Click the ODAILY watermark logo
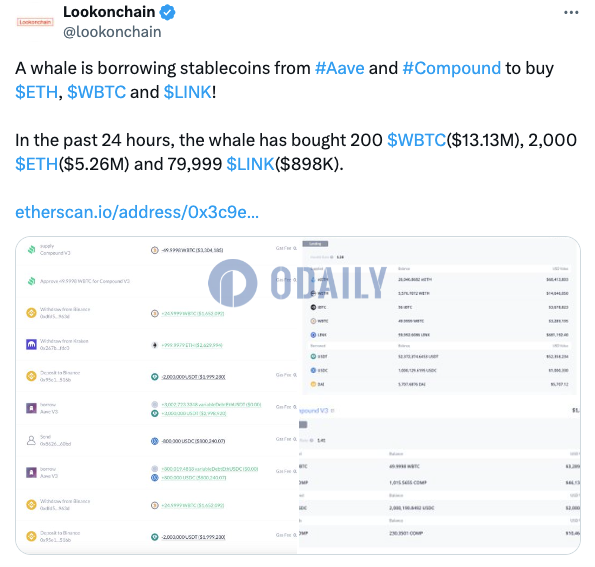 (x=298, y=283)
